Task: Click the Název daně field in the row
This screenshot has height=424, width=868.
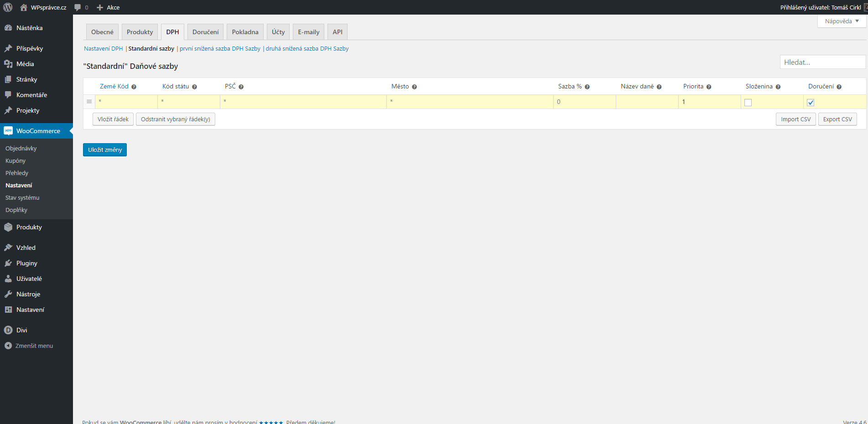Action: pyautogui.click(x=647, y=102)
